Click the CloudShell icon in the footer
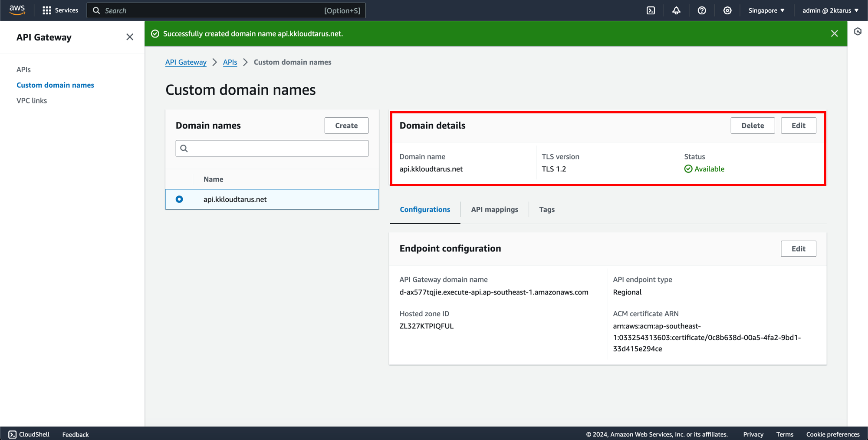 point(13,434)
